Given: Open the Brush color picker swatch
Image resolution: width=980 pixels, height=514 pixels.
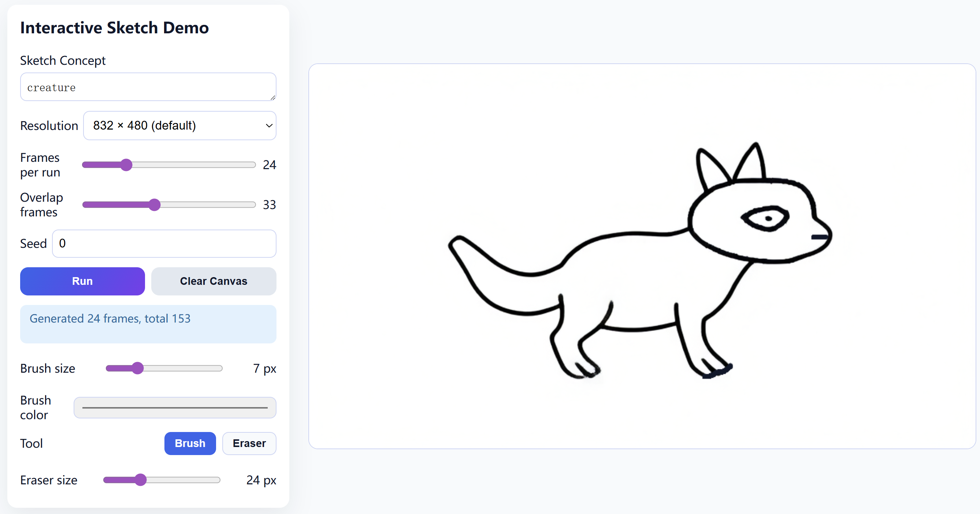Looking at the screenshot, I should coord(175,407).
